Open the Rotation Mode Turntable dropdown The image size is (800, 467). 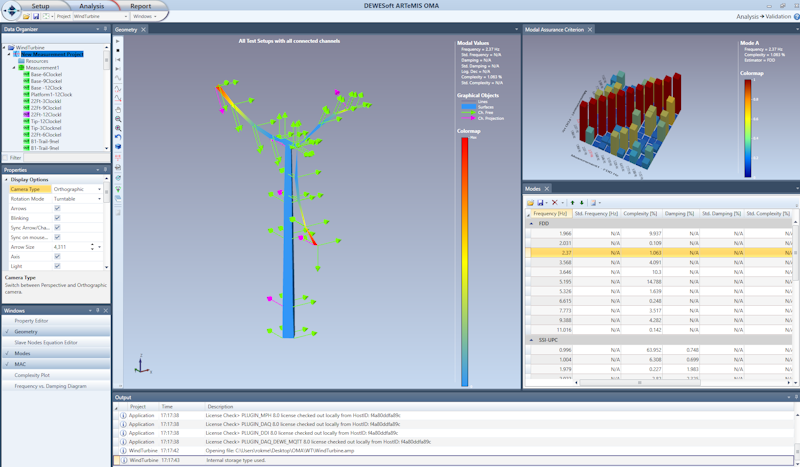coord(99,199)
